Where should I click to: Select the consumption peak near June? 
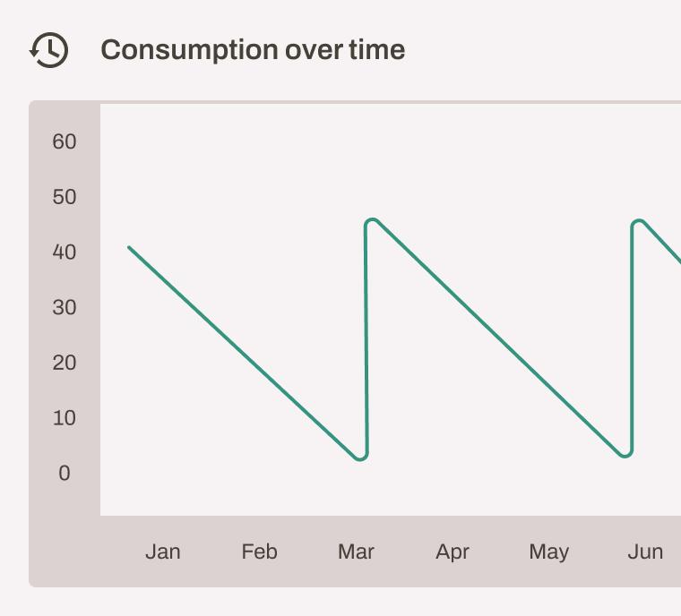click(x=638, y=221)
